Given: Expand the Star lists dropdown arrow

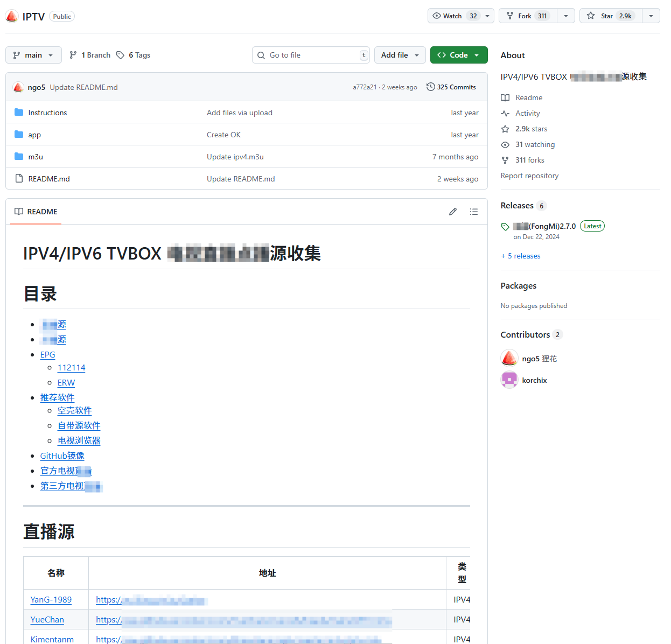Looking at the screenshot, I should click(x=651, y=16).
